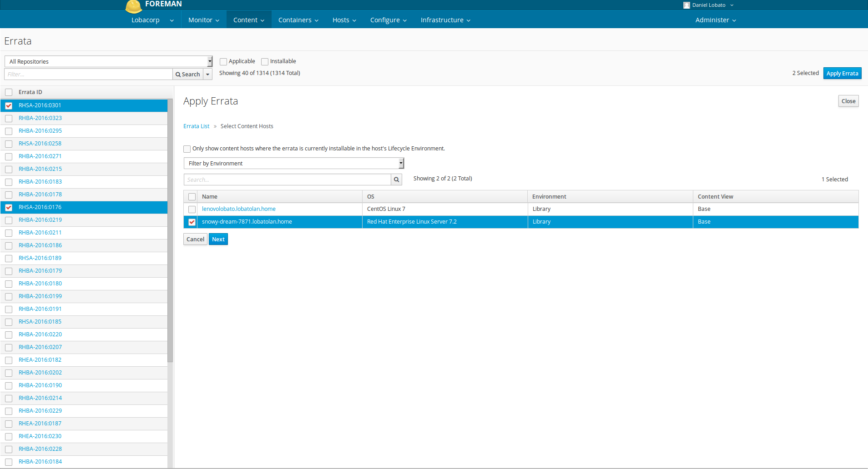Screen dimensions: 868x469
Task: Open the Content menu
Action: (x=248, y=20)
